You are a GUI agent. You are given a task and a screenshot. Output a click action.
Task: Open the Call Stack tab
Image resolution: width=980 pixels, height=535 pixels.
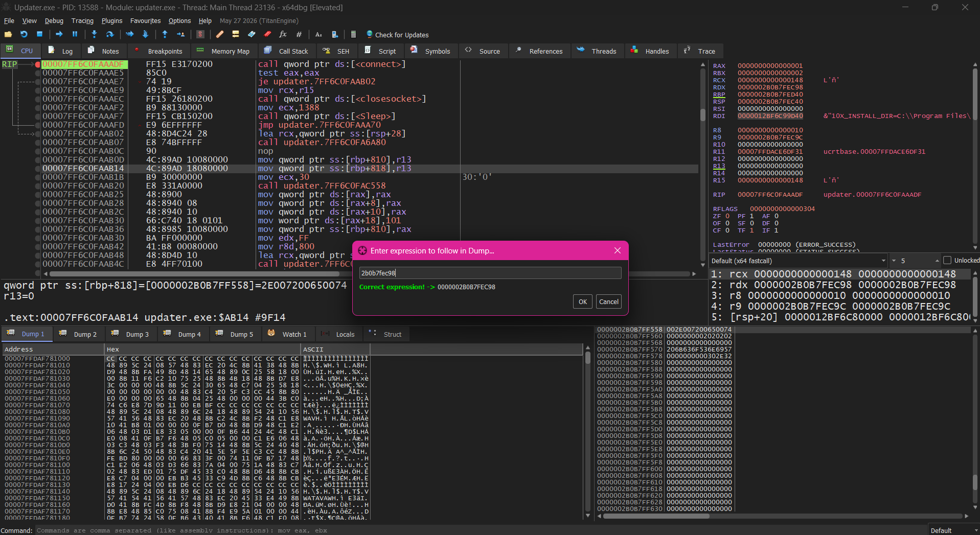point(286,51)
